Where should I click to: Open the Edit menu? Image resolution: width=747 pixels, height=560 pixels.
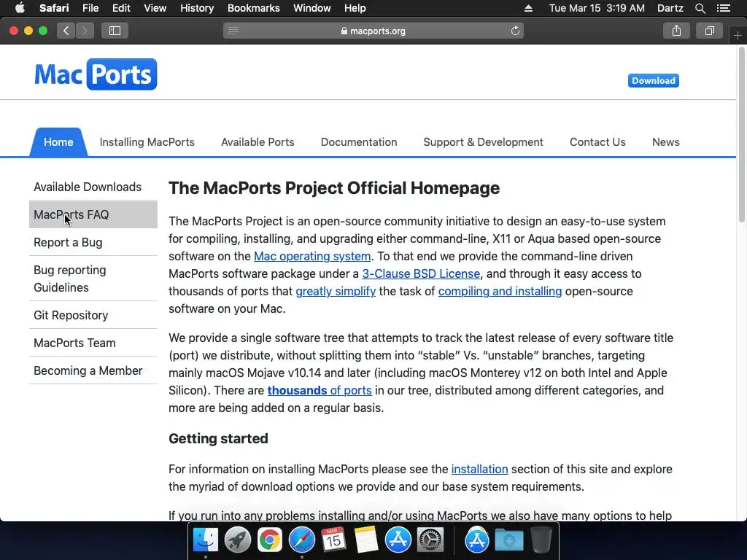coord(121,8)
